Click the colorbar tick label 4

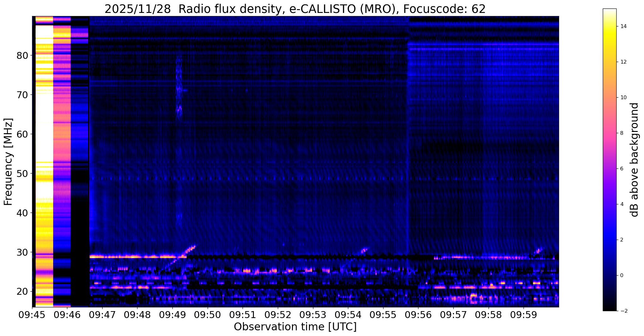click(622, 204)
